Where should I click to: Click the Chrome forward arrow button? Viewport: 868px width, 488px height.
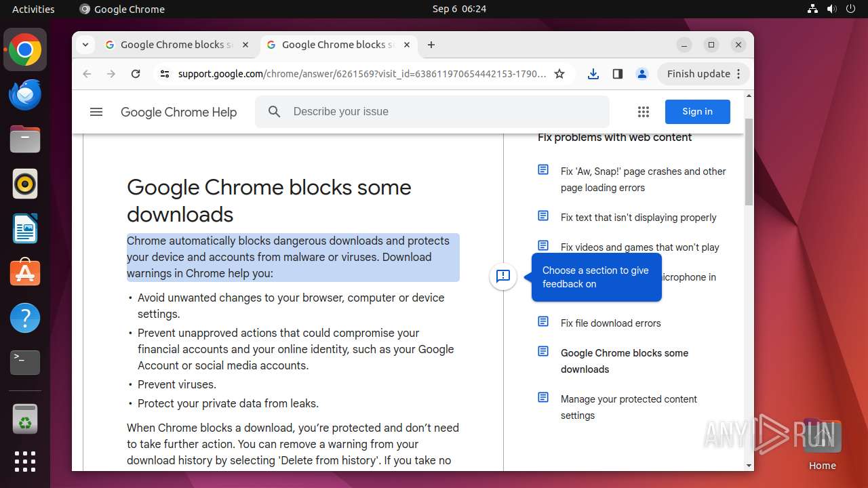click(111, 74)
